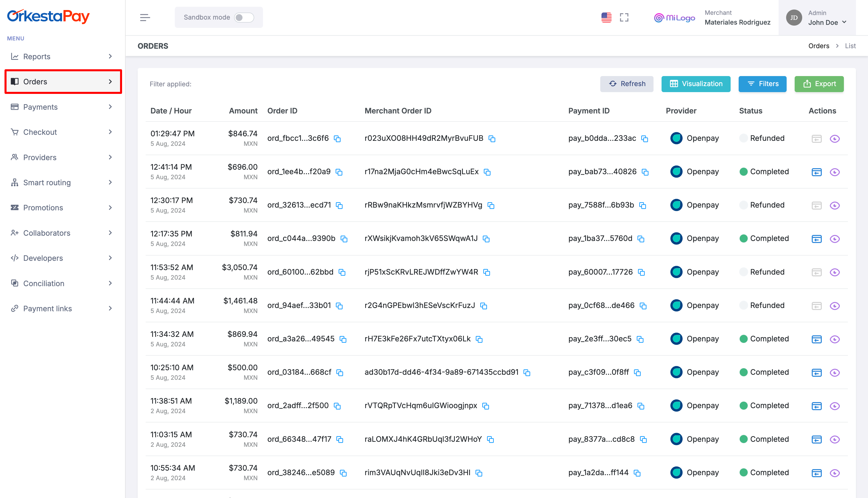Copy order ID ord_94aef...33b01
The height and width of the screenshot is (498, 868).
339,306
